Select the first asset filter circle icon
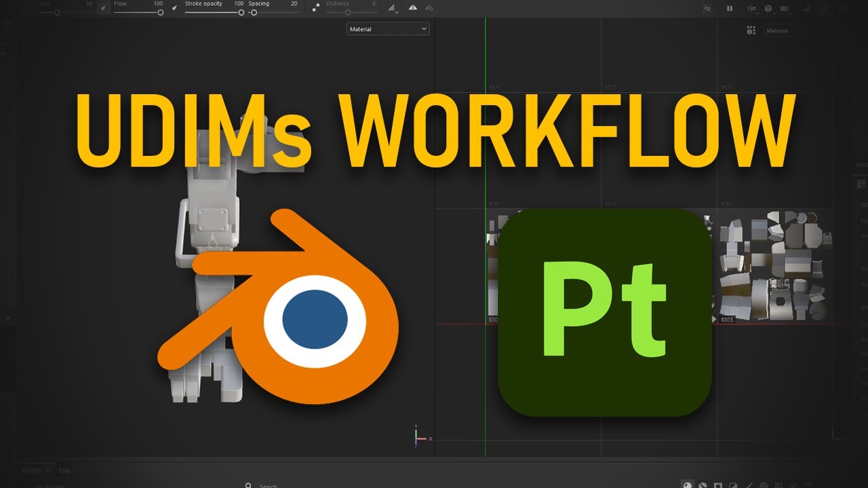This screenshot has height=488, width=868. point(688,485)
